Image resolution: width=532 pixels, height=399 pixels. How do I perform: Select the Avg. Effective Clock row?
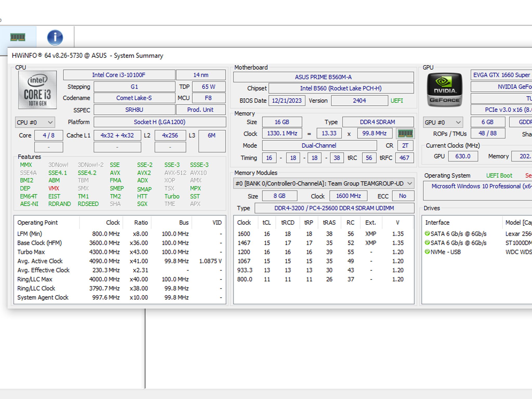coord(119,270)
